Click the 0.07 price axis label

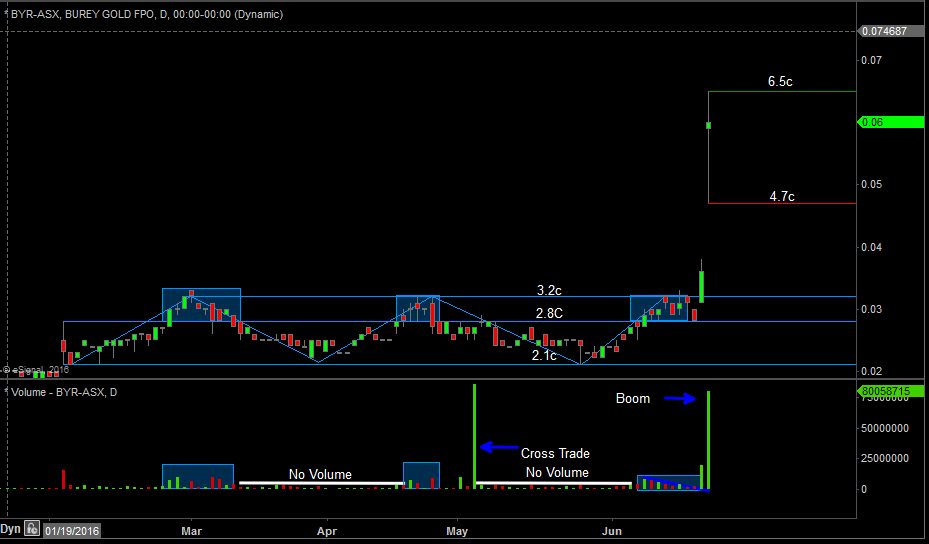[x=871, y=60]
